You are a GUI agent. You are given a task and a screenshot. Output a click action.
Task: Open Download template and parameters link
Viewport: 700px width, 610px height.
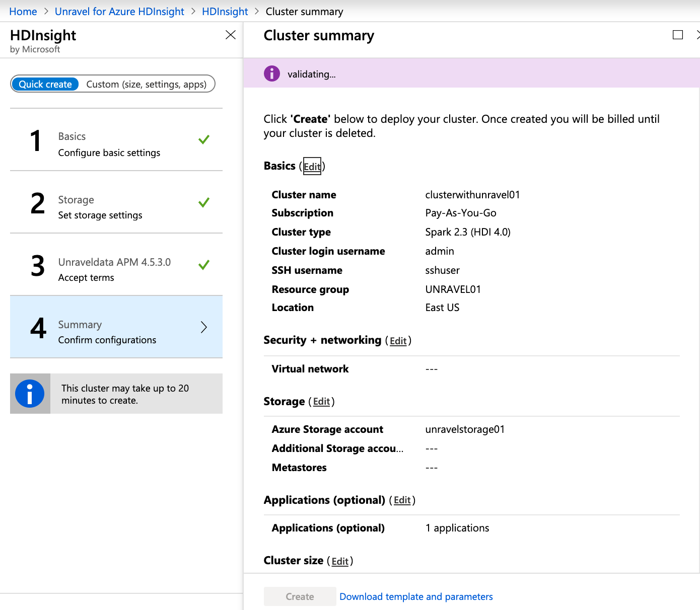point(416,596)
